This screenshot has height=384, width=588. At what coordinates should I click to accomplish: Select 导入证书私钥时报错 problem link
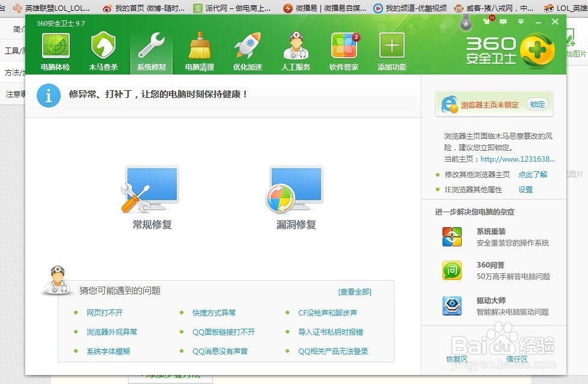tap(331, 332)
